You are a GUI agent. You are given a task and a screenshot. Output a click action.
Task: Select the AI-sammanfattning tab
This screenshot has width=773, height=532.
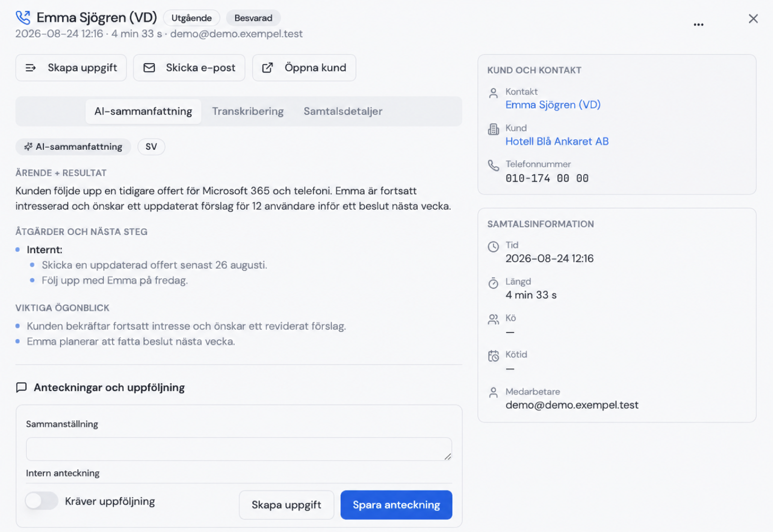click(143, 112)
